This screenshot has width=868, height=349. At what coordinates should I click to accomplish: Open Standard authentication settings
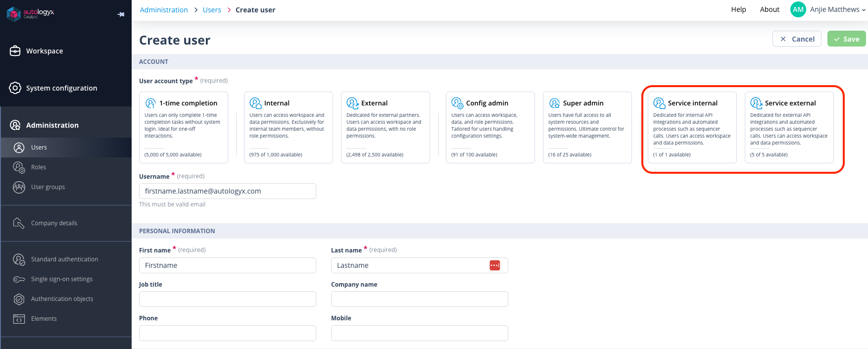(x=66, y=259)
